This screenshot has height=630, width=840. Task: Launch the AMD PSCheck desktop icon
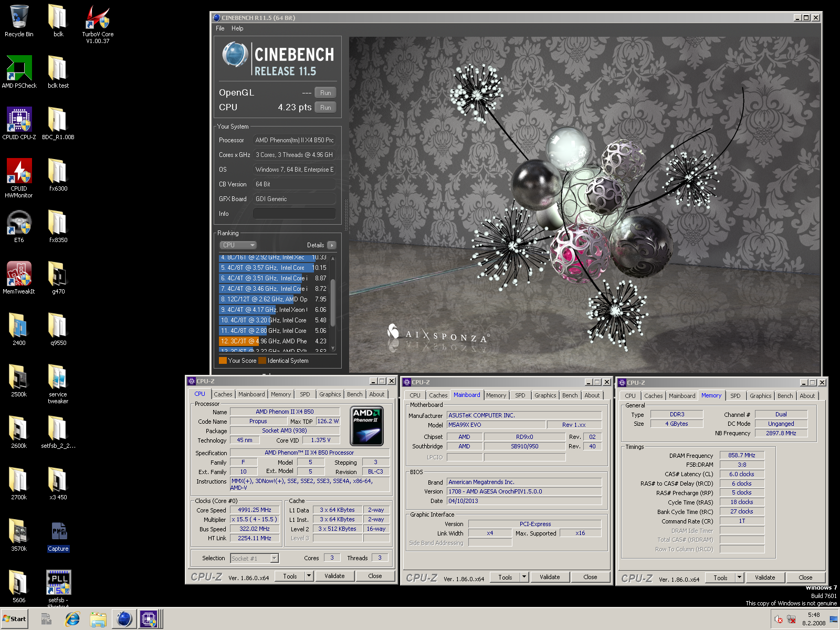19,72
